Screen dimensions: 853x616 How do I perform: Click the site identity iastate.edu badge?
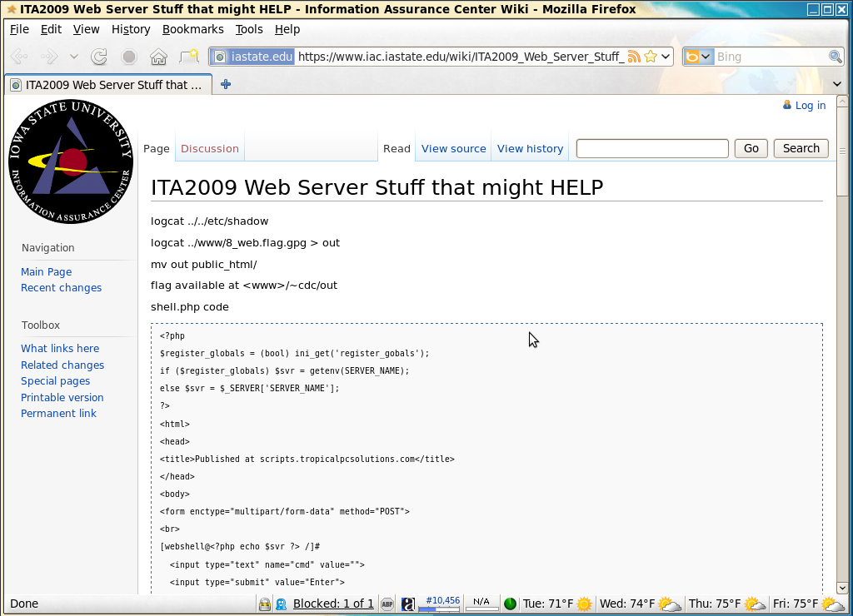click(x=253, y=57)
